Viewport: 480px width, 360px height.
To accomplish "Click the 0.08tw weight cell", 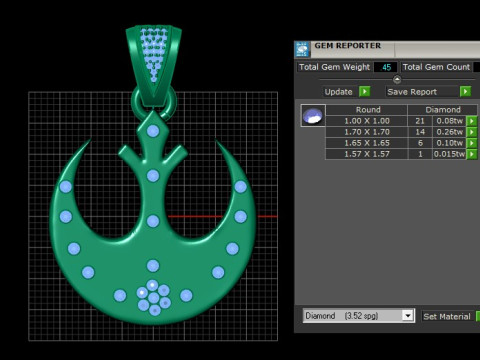I will point(449,121).
